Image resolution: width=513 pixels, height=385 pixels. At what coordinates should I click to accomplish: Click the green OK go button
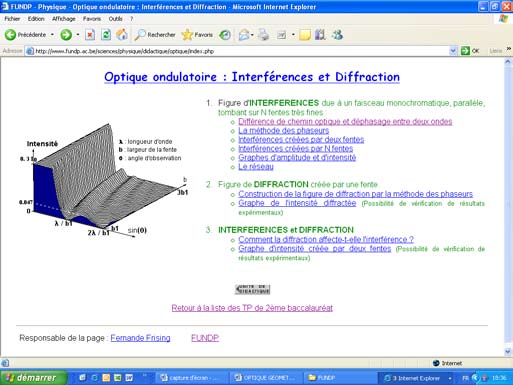pyautogui.click(x=470, y=51)
